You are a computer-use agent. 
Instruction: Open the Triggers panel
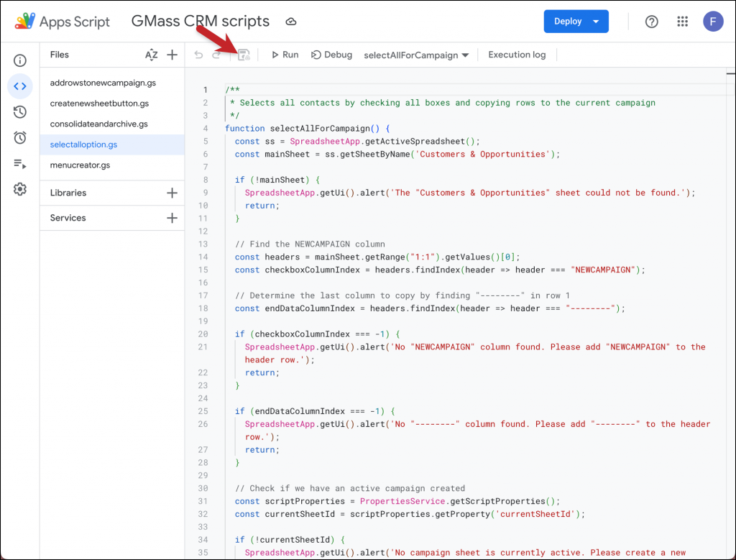[19, 138]
